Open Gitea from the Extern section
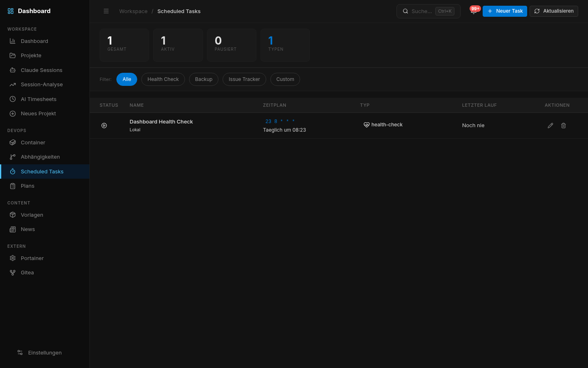588x368 pixels. coord(27,272)
